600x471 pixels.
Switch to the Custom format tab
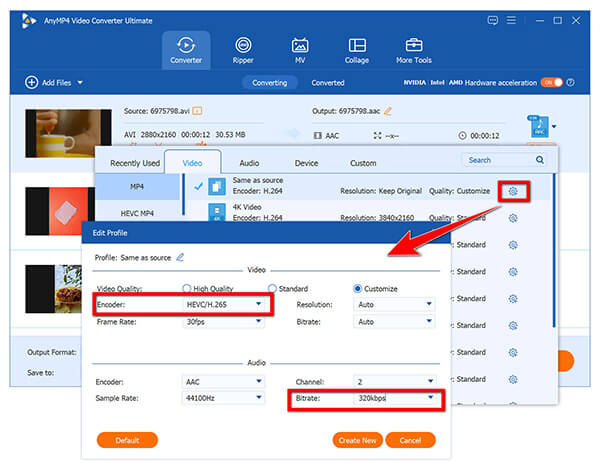(363, 163)
